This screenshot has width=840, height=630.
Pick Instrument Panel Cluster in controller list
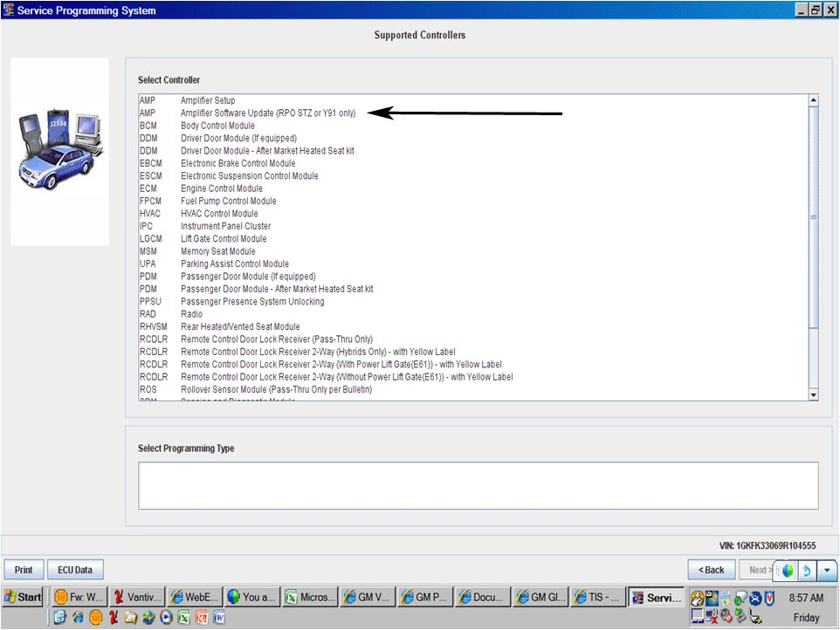(x=225, y=226)
